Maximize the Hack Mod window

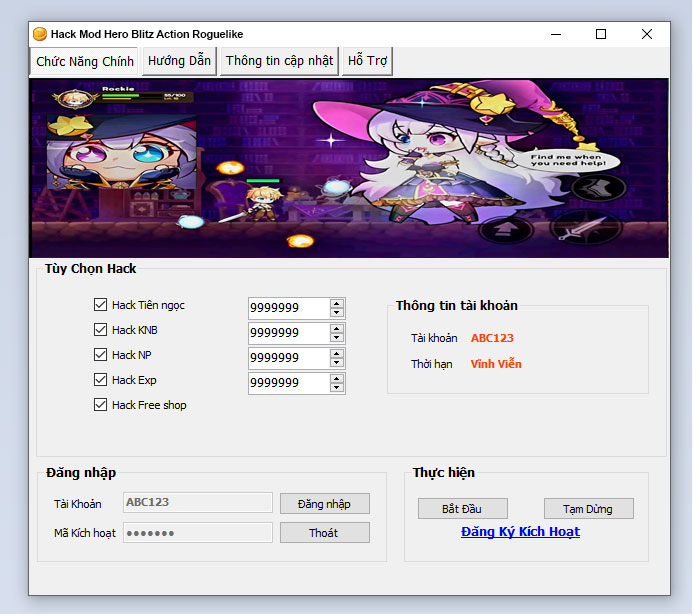[601, 34]
